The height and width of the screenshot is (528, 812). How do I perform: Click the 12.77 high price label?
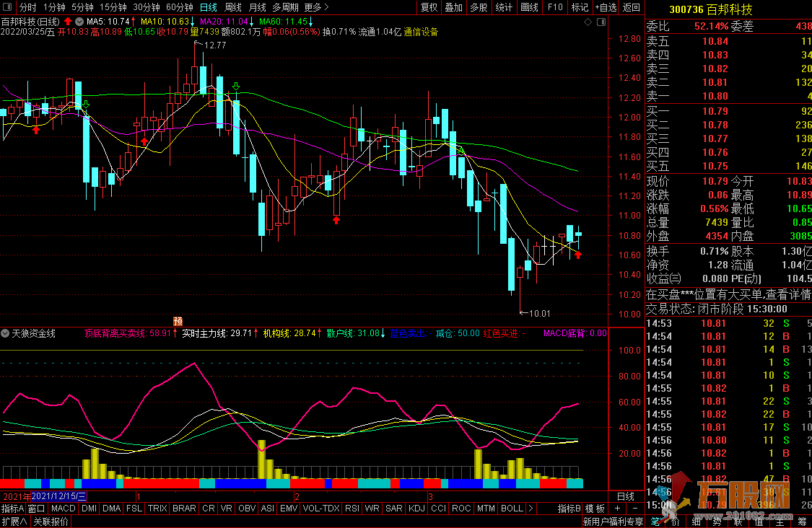click(215, 45)
